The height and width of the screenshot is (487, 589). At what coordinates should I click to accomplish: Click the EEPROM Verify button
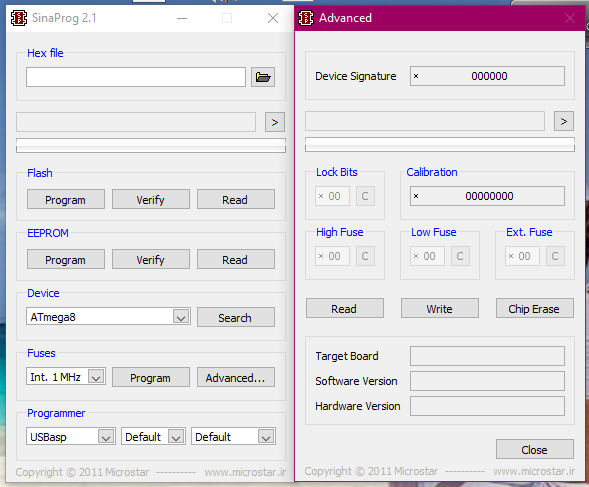151,259
